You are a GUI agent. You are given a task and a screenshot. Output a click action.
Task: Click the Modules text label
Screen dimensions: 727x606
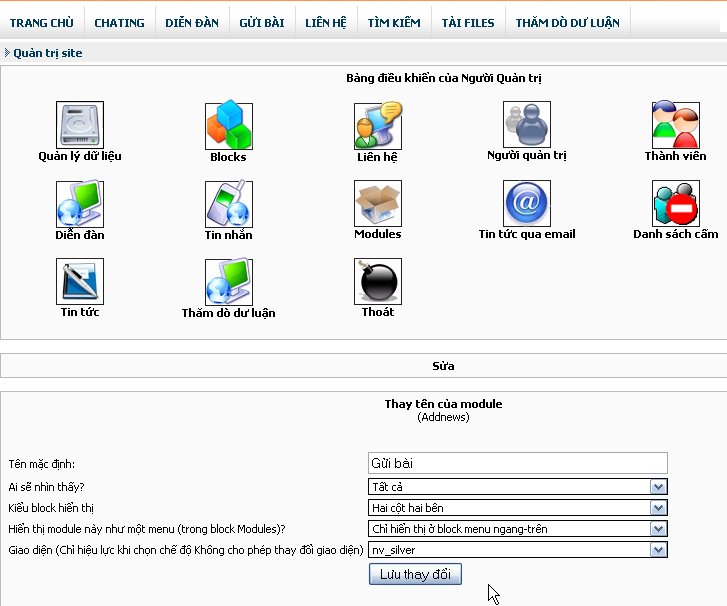[x=378, y=234]
